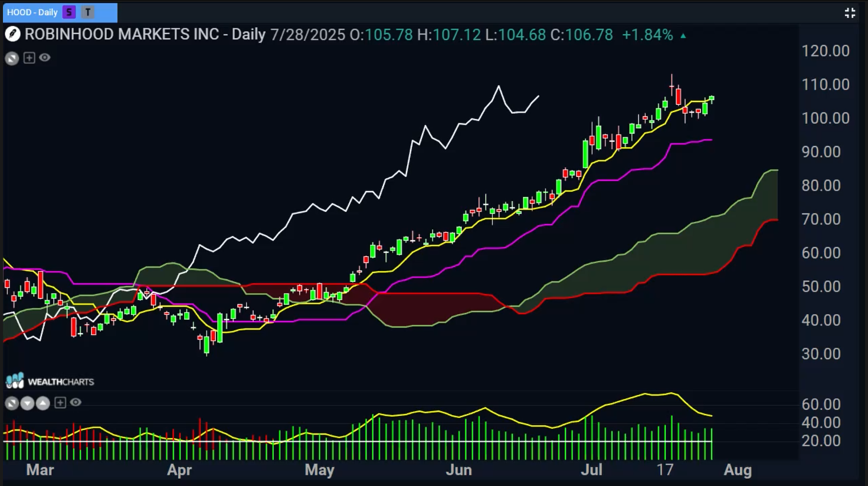Click the 7/28/2025 date readout
Image resolution: width=868 pixels, height=486 pixels.
308,35
